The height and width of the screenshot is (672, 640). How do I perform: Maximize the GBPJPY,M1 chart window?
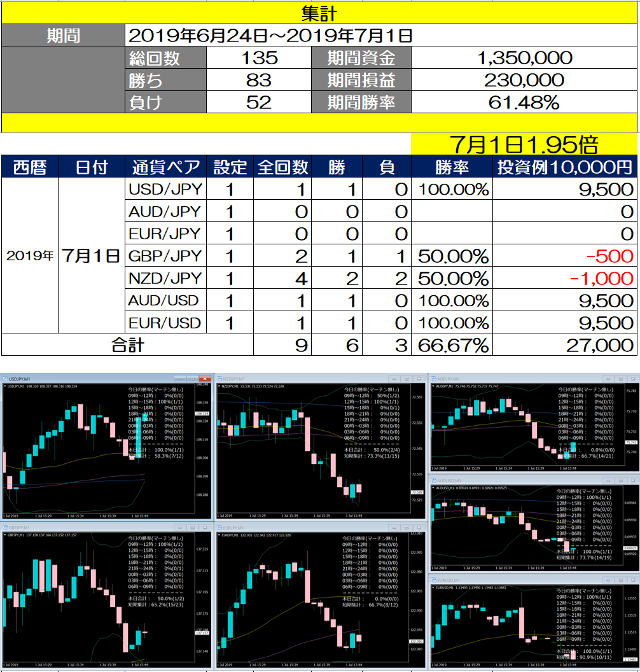click(x=192, y=528)
